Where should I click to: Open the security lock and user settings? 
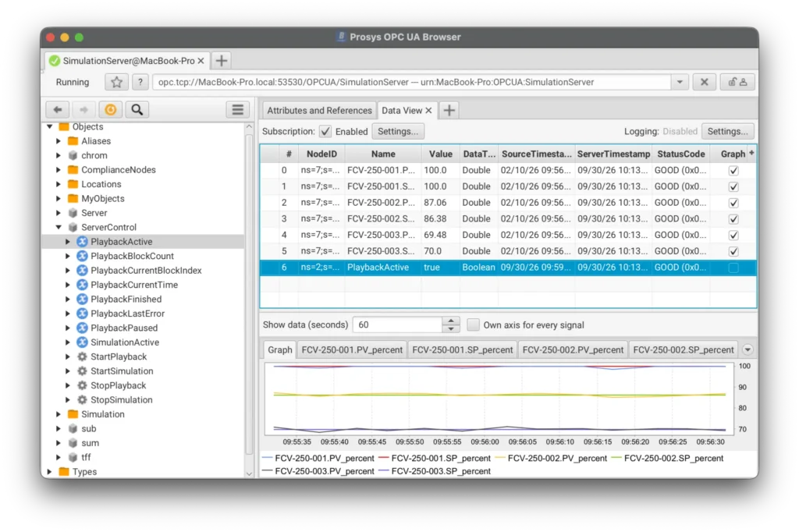737,82
